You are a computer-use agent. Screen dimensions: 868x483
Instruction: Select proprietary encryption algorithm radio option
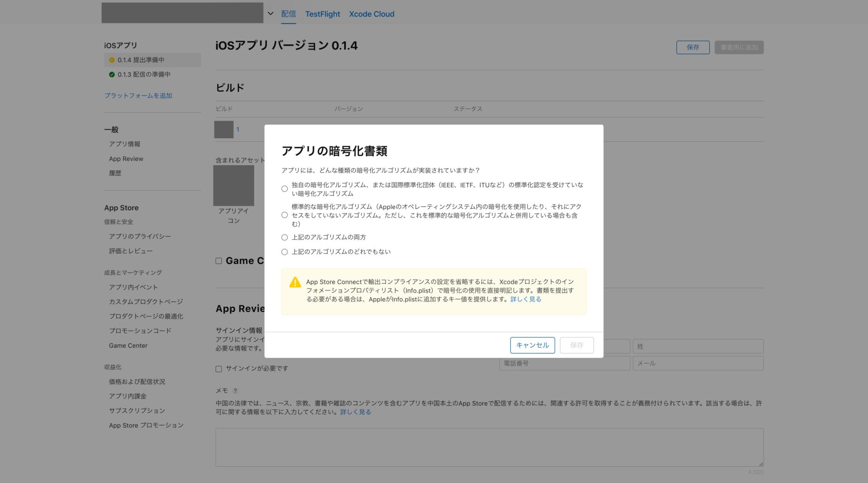pos(284,189)
